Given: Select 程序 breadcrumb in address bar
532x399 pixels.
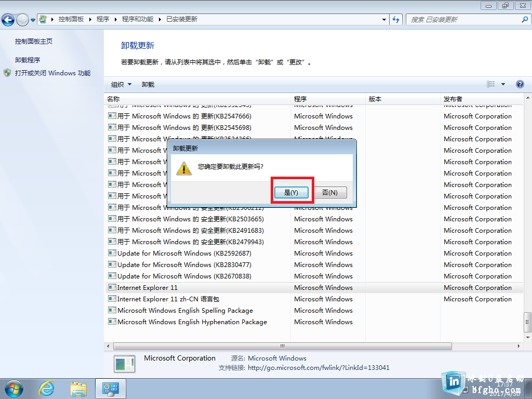Looking at the screenshot, I should (x=103, y=19).
